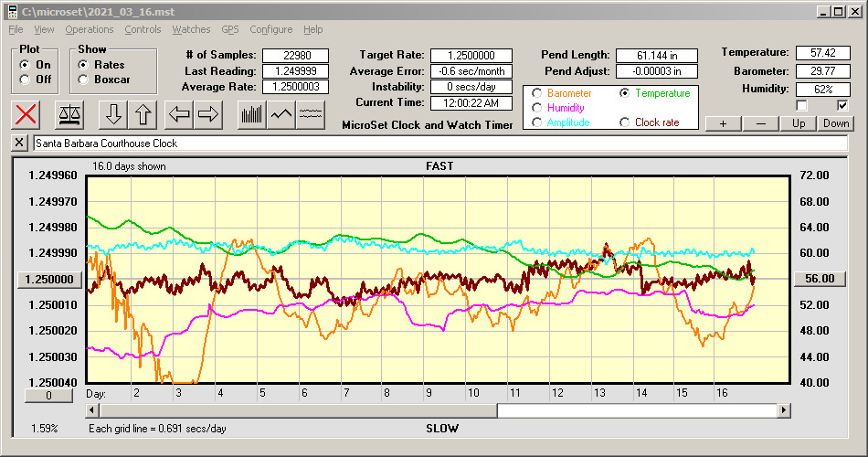Screen dimensions: 868x457
Task: Select the vertical bars histogram icon
Action: pos(251,114)
